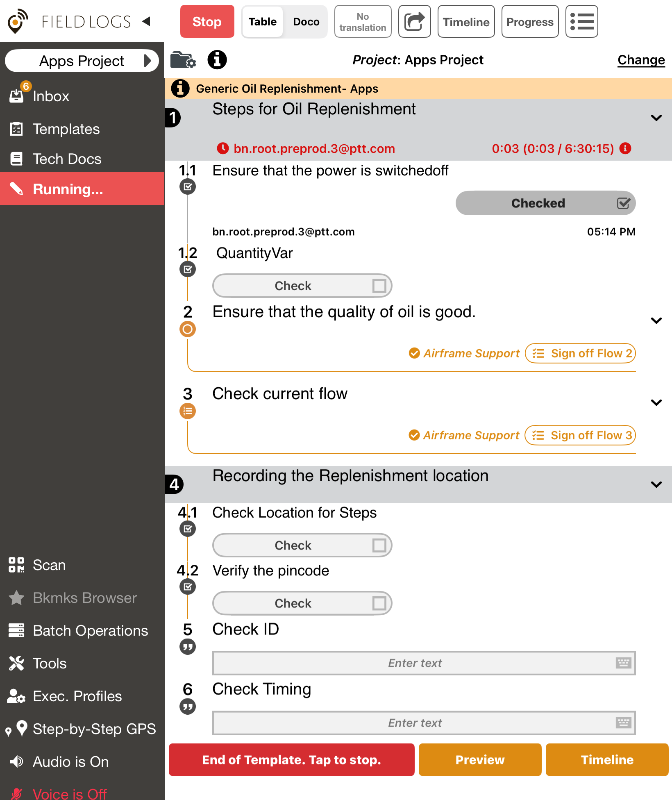Open the Scan QR code tool
Screen dimensions: 672x800
tap(49, 565)
